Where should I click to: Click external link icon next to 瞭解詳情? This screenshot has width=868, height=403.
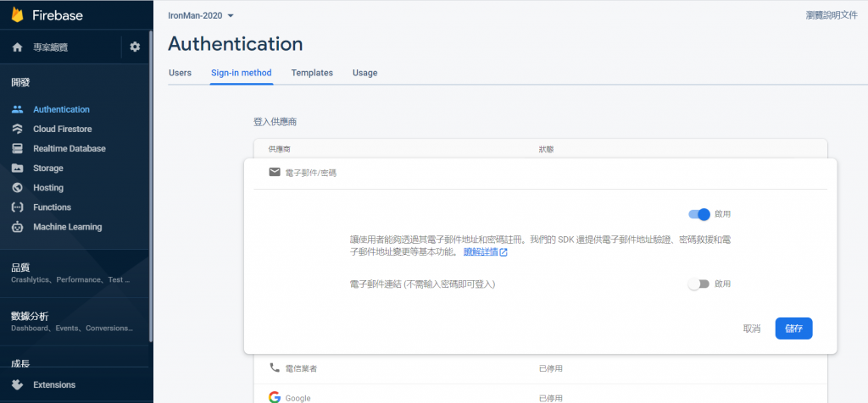(x=504, y=252)
